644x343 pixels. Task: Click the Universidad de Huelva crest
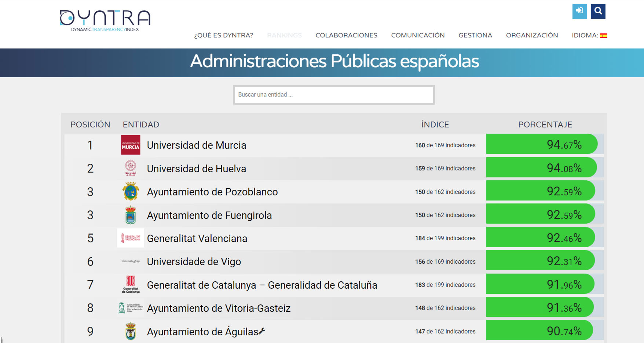coord(131,168)
